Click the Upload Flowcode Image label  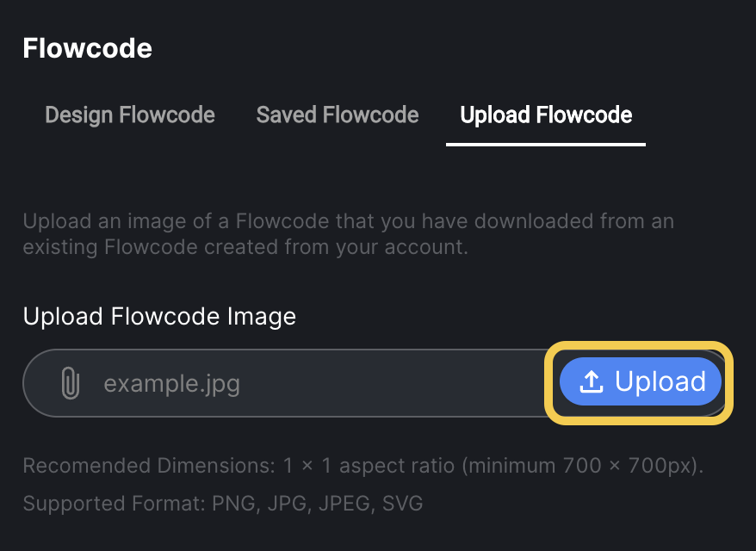coord(159,317)
